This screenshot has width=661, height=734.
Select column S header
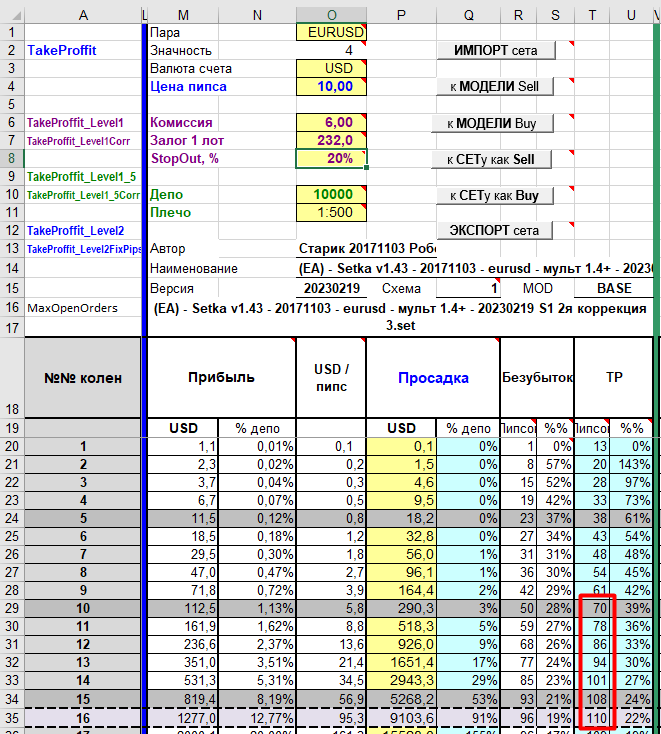click(555, 15)
